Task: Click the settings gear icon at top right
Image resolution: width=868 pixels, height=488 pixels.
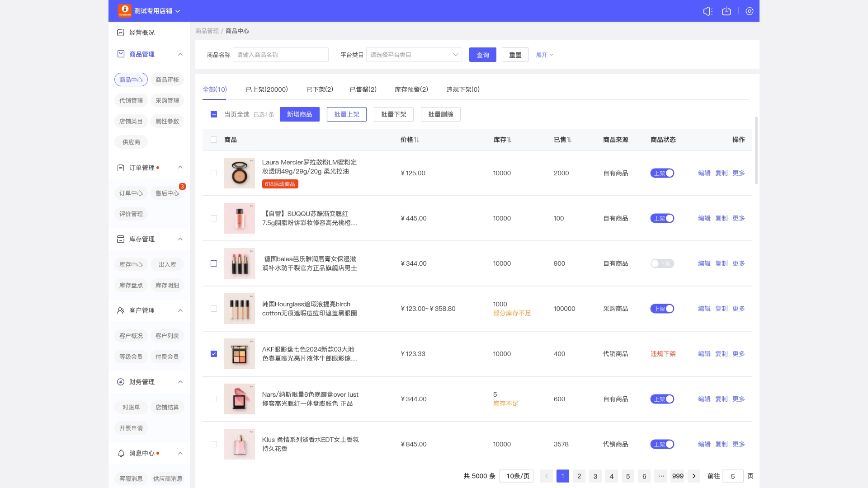Action: 749,11
